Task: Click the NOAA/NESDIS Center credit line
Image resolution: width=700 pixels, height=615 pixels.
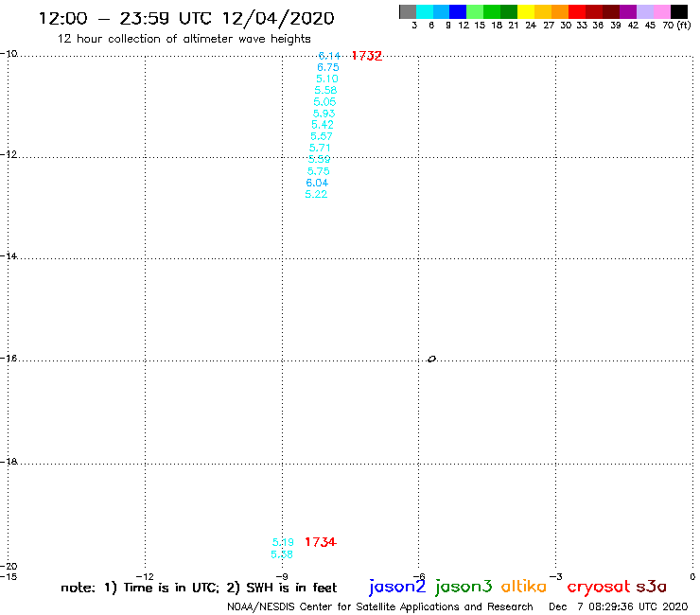Action: coord(380,607)
